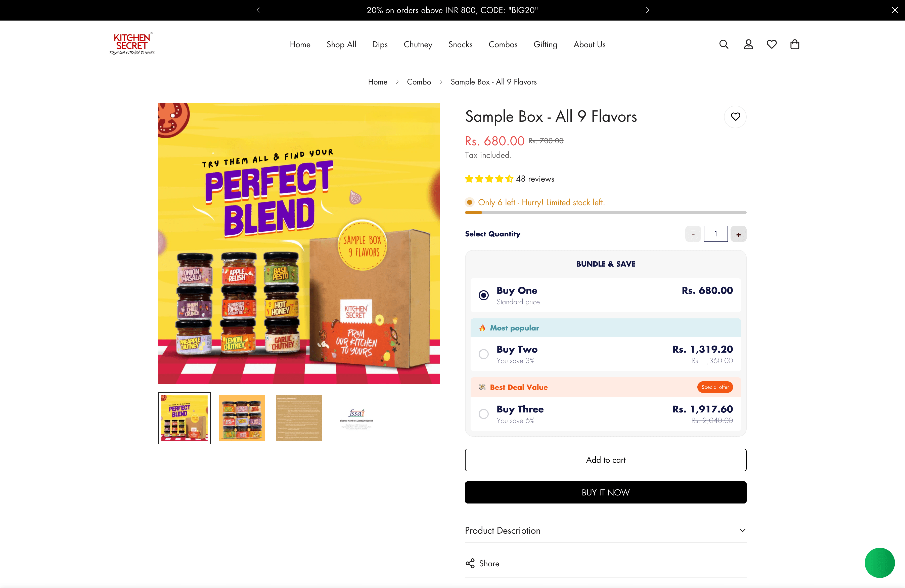The width and height of the screenshot is (905, 588).
Task: Open the wishlist heart icon
Action: pos(772,44)
